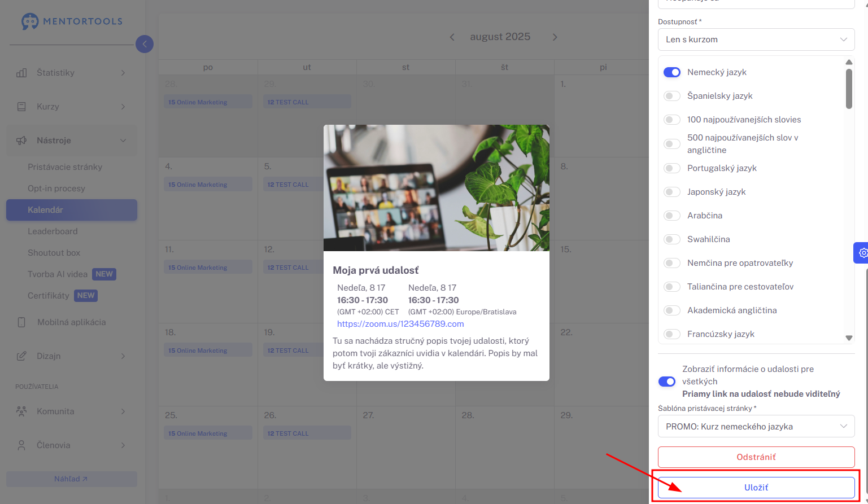Expand the Členovia menu chevron
Viewport: 868px width, 504px height.
tap(123, 445)
